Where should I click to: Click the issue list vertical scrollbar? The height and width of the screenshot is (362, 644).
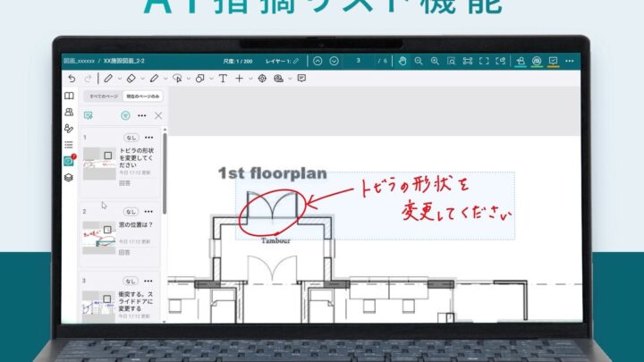point(165,173)
